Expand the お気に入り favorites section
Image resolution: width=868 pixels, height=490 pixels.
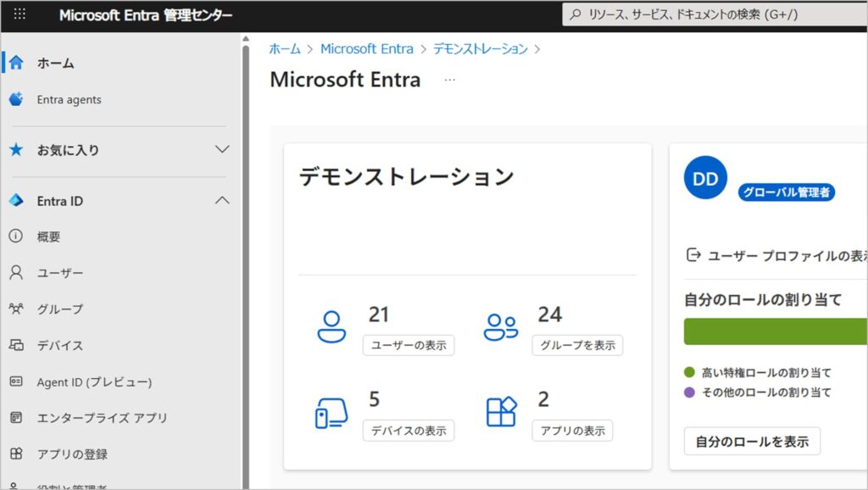pyautogui.click(x=222, y=150)
